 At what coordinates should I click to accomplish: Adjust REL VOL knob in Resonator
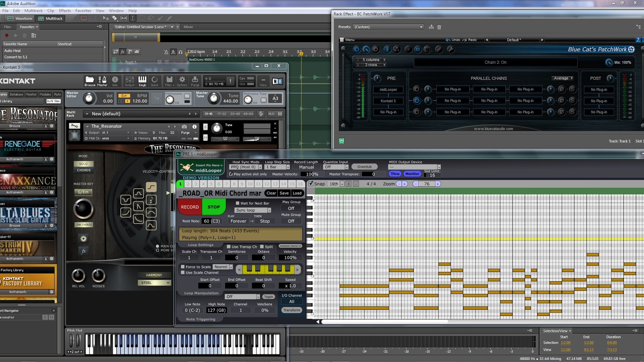(x=78, y=276)
